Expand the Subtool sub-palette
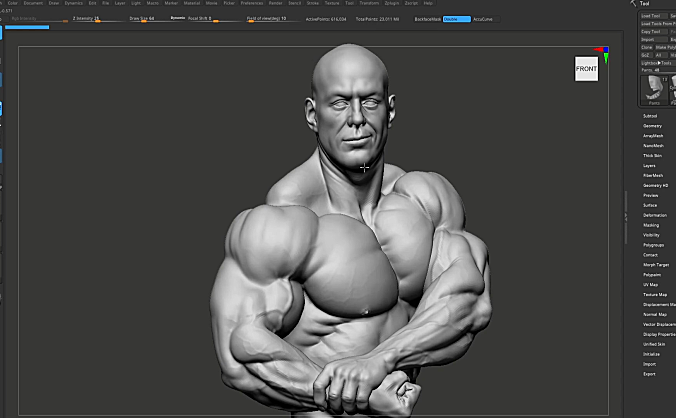The height and width of the screenshot is (418, 676). 650,116
